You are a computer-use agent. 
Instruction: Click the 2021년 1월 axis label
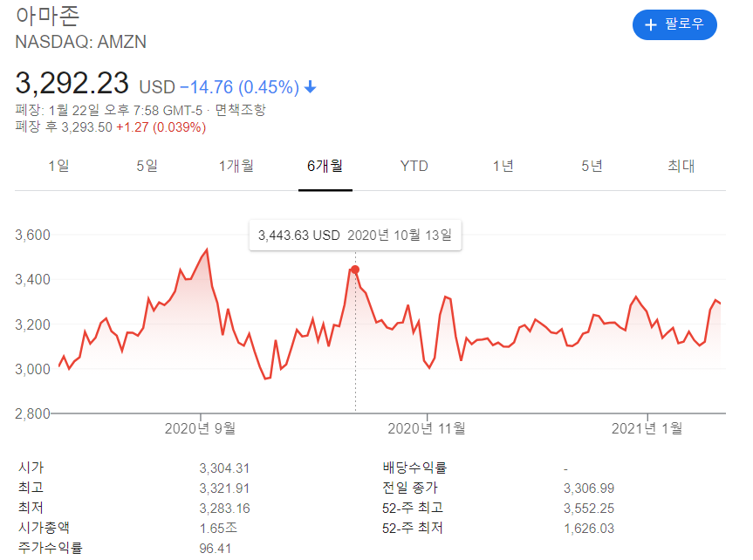pyautogui.click(x=647, y=428)
